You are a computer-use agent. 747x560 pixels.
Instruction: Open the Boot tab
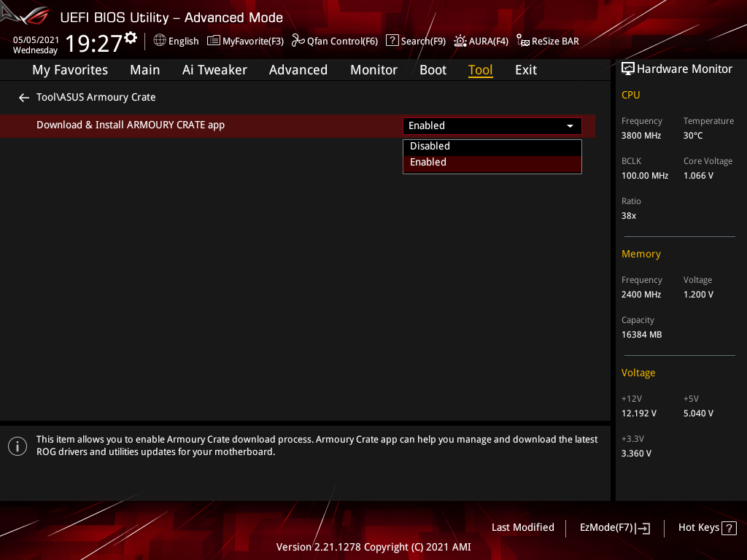click(433, 70)
